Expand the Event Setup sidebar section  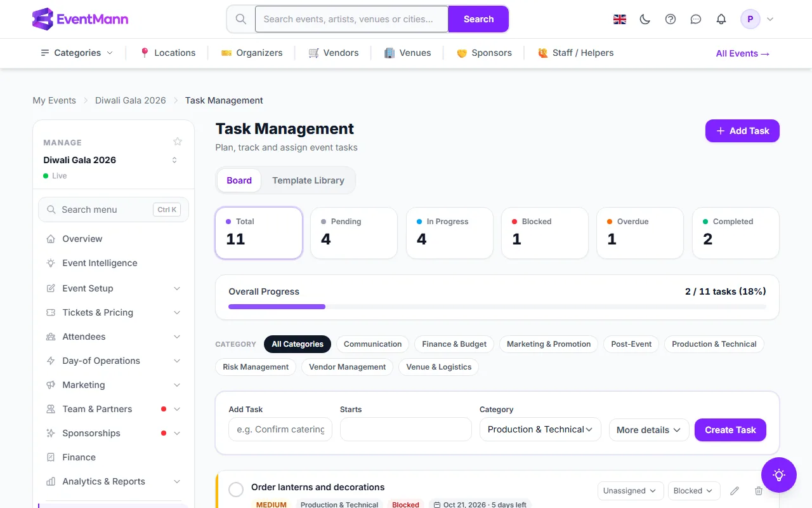coord(114,288)
